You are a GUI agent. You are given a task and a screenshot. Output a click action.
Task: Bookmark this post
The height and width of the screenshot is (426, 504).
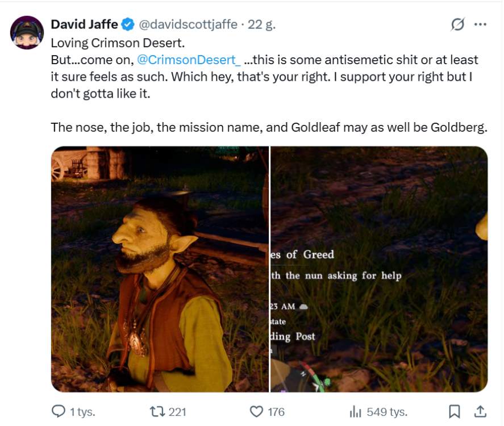pos(455,411)
